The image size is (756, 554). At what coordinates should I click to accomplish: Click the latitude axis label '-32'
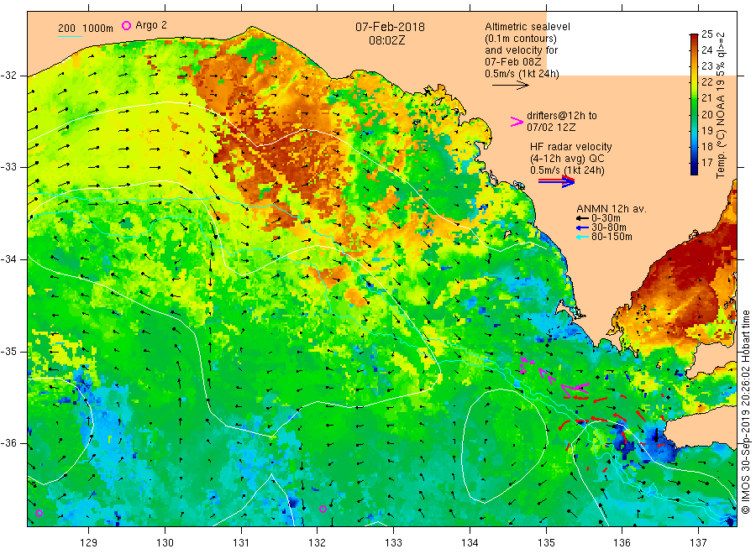8,76
